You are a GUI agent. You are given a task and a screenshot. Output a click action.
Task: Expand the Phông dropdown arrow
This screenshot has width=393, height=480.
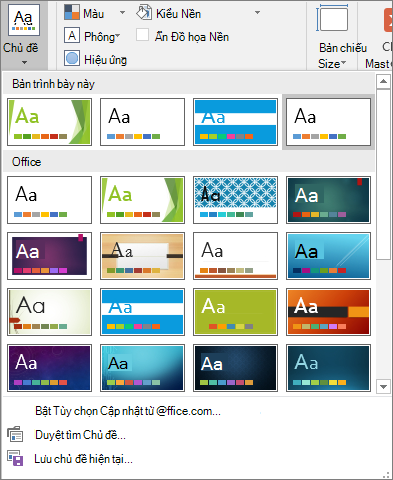117,35
